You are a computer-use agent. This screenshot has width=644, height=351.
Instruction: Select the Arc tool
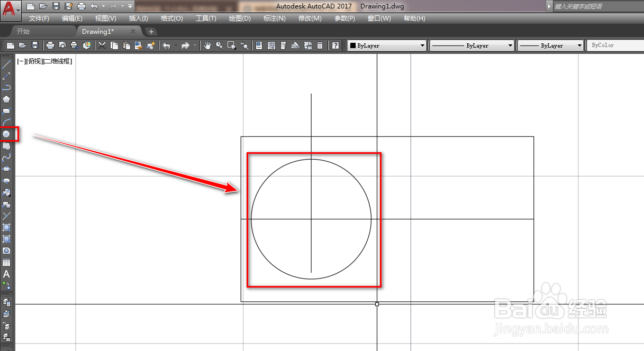point(6,123)
